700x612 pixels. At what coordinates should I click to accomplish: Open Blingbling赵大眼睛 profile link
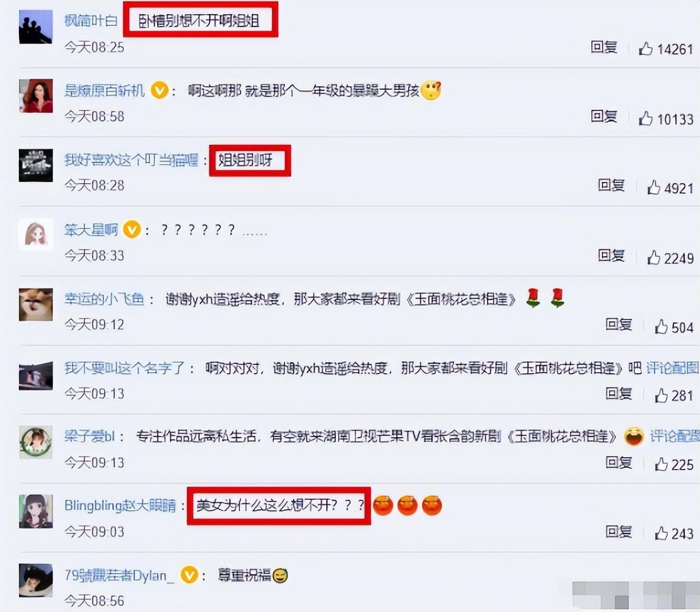[120, 506]
